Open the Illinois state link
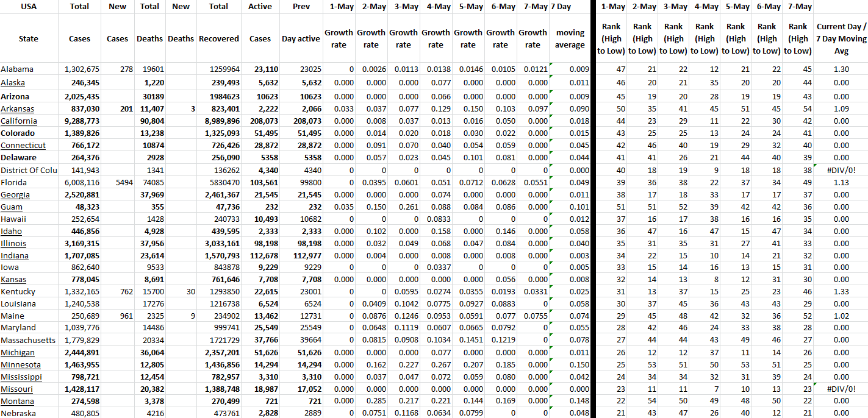This screenshot has width=868, height=418. (13, 244)
